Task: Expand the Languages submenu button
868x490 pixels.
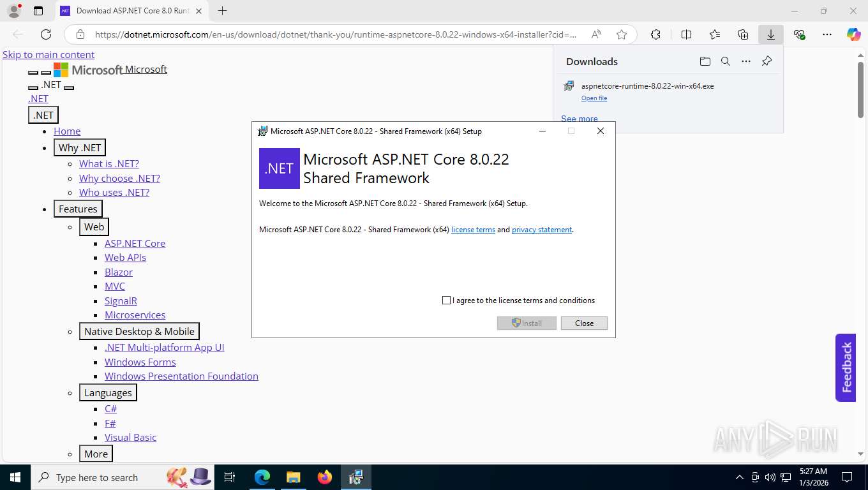Action: click(108, 392)
